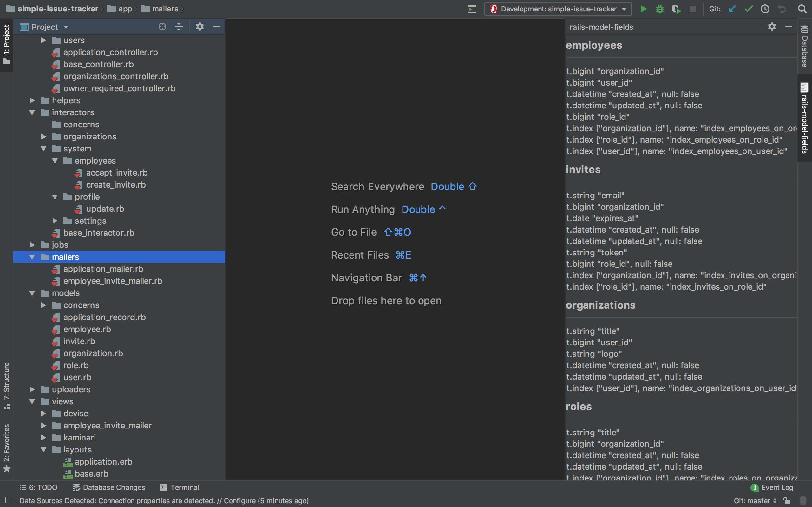Run with Coverage icon
Viewport: 812px width, 507px height.
[676, 9]
